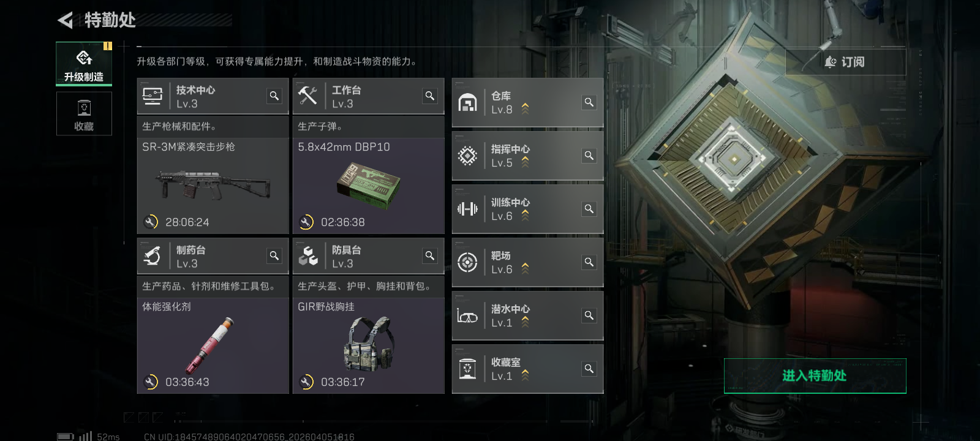
Task: Click the 体能强化剂 crafting timer 03:36:43
Action: pyautogui.click(x=187, y=382)
